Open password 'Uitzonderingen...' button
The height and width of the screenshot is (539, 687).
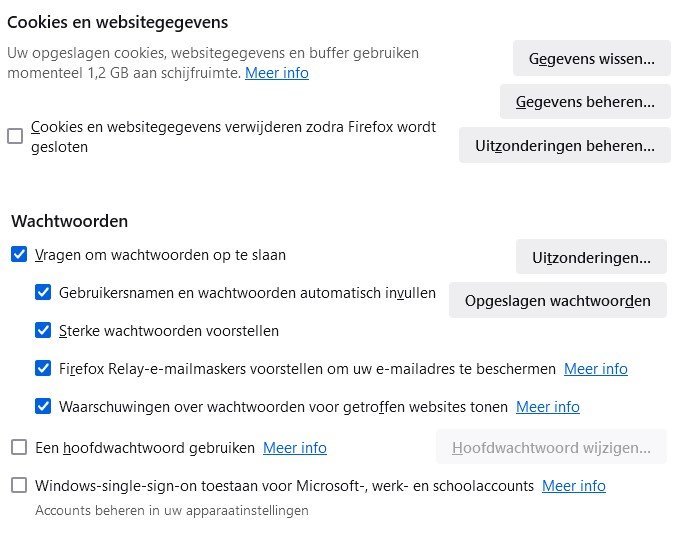591,257
